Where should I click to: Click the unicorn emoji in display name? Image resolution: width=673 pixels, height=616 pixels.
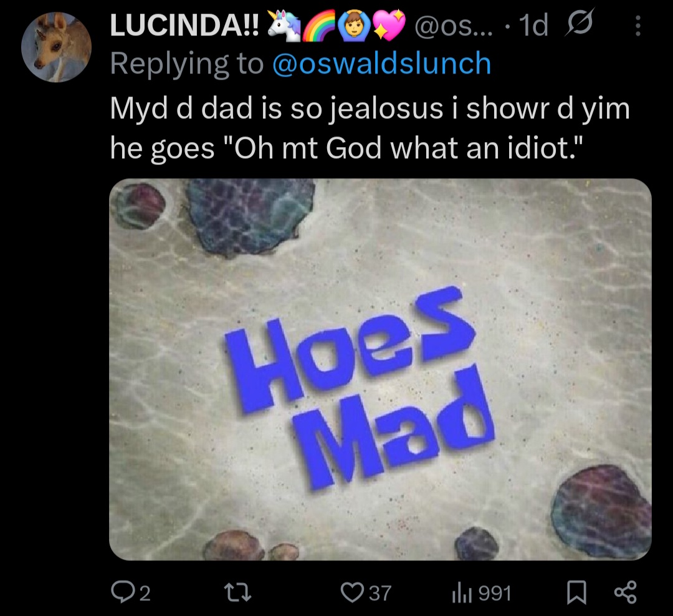point(284,26)
